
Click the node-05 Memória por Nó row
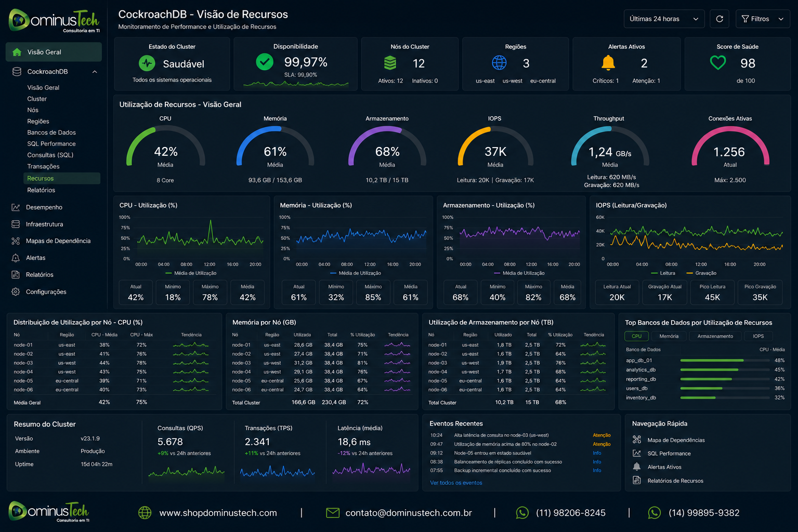pyautogui.click(x=321, y=381)
